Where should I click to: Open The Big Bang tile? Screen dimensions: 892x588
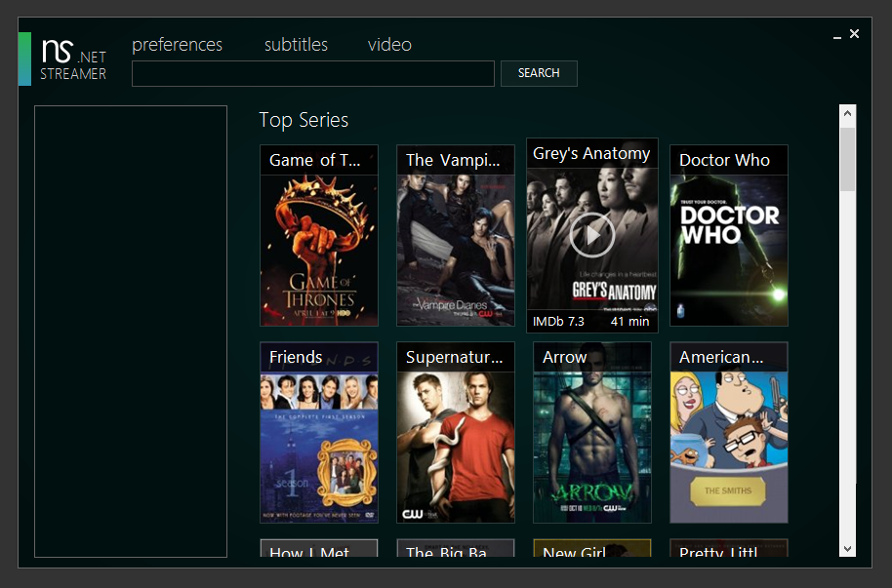456,548
